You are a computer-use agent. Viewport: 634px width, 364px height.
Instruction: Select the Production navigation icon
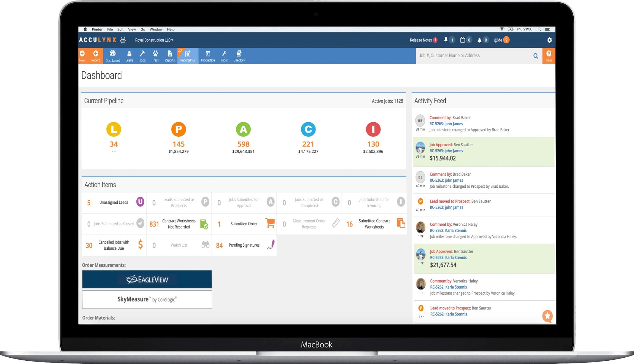208,56
